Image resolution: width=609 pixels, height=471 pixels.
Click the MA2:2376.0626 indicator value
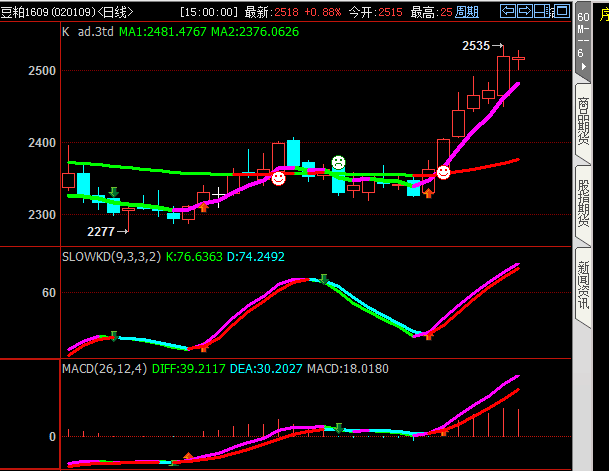pyautogui.click(x=255, y=31)
